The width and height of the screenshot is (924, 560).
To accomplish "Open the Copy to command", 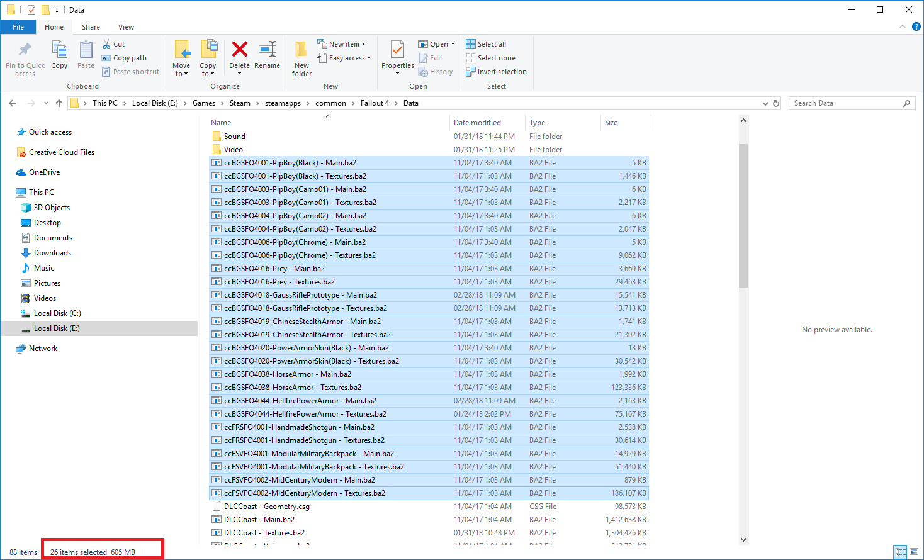I will pos(208,59).
